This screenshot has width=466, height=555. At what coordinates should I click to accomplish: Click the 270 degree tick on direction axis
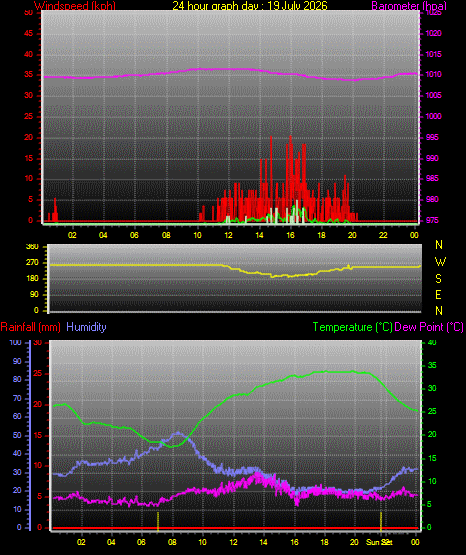[x=32, y=263]
